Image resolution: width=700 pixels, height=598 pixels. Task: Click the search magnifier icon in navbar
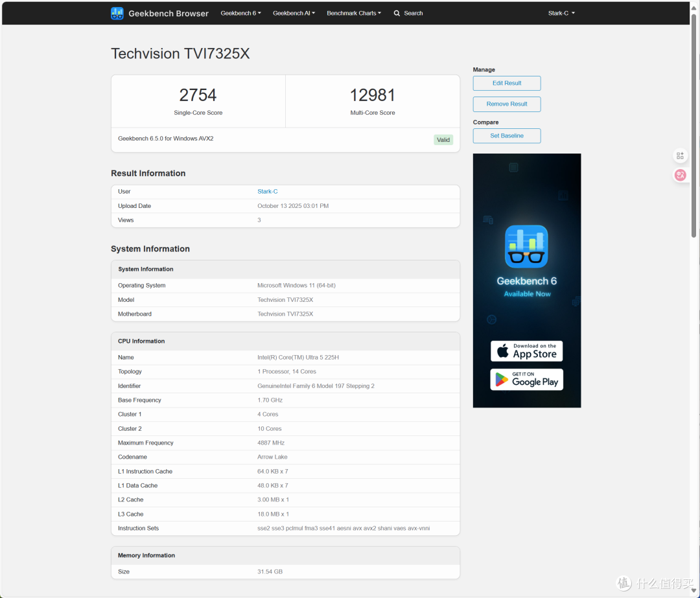click(x=397, y=14)
